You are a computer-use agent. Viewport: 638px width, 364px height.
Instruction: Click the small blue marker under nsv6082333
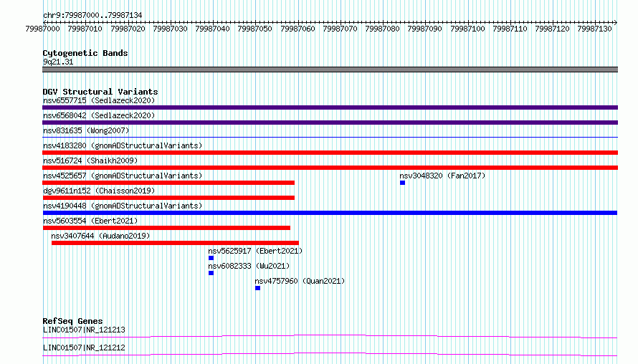pyautogui.click(x=211, y=273)
